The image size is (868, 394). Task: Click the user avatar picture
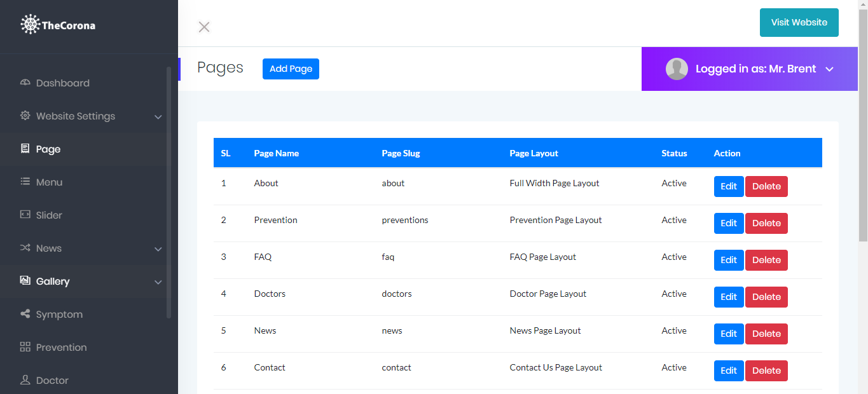click(677, 69)
